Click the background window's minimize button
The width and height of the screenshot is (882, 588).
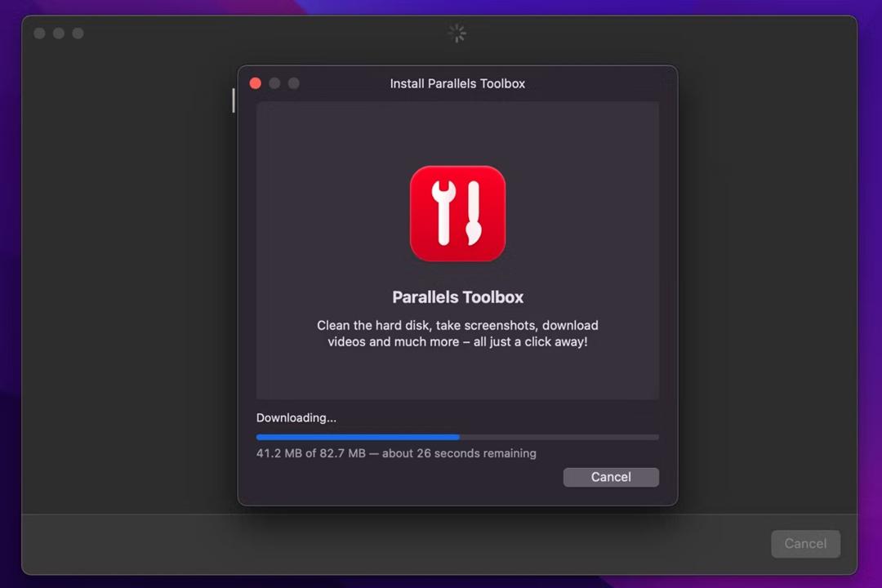coord(59,33)
